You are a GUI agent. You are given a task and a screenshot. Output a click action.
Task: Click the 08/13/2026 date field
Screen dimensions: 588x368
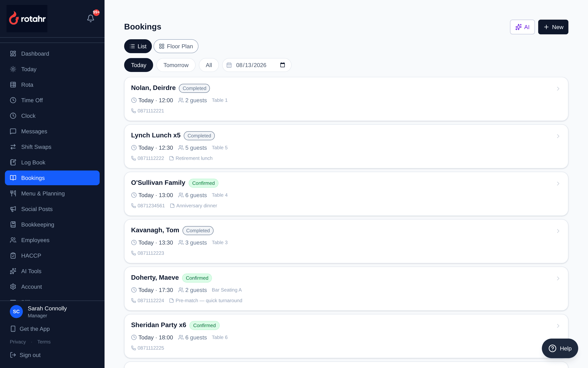(257, 65)
